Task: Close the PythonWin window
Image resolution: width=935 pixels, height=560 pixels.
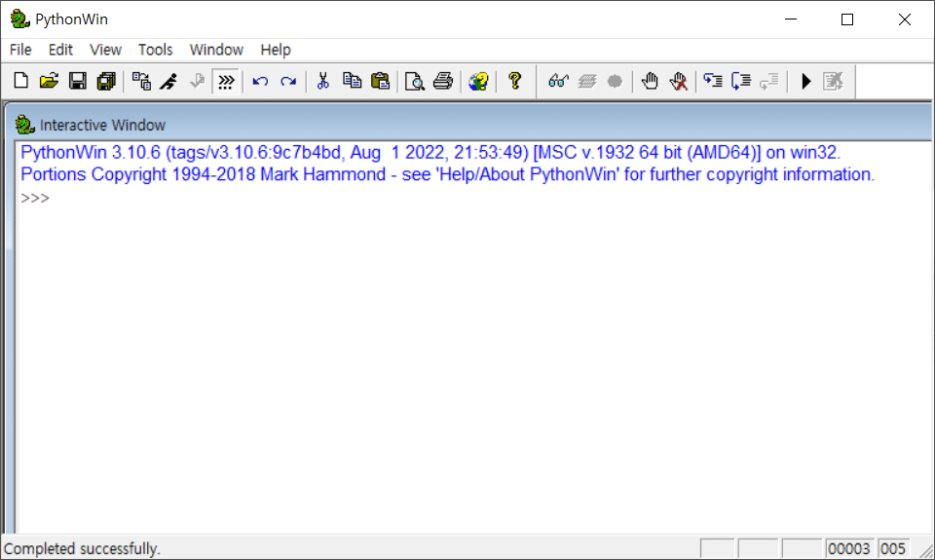Action: point(905,19)
